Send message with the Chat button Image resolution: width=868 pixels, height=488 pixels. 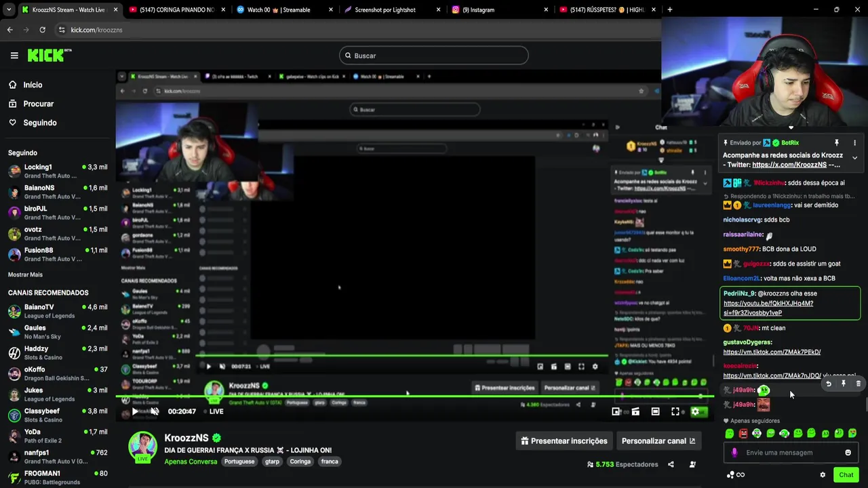pyautogui.click(x=846, y=474)
